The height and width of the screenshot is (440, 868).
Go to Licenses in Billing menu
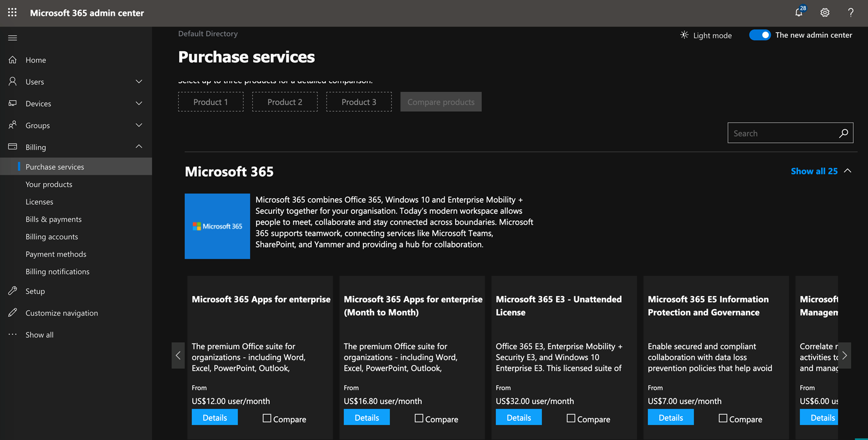39,202
